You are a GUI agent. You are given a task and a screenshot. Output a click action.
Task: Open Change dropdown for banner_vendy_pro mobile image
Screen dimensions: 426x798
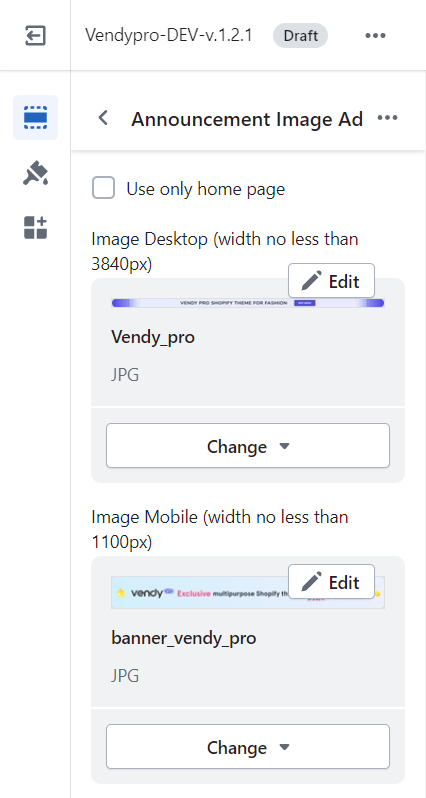[248, 747]
